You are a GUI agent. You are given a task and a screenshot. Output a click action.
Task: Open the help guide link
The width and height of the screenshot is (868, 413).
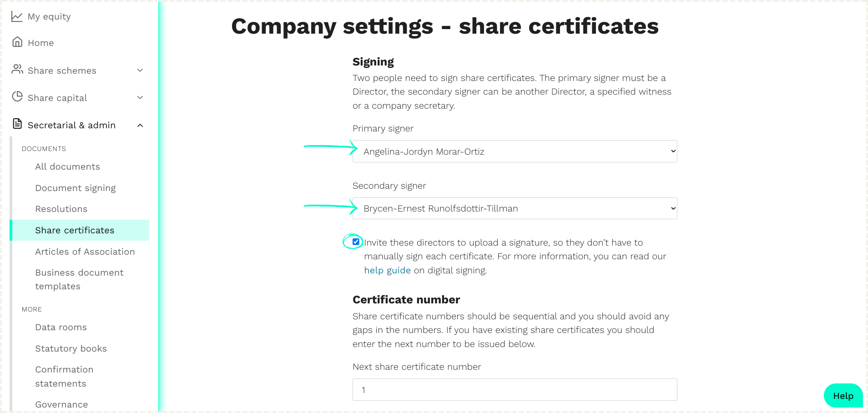click(387, 270)
